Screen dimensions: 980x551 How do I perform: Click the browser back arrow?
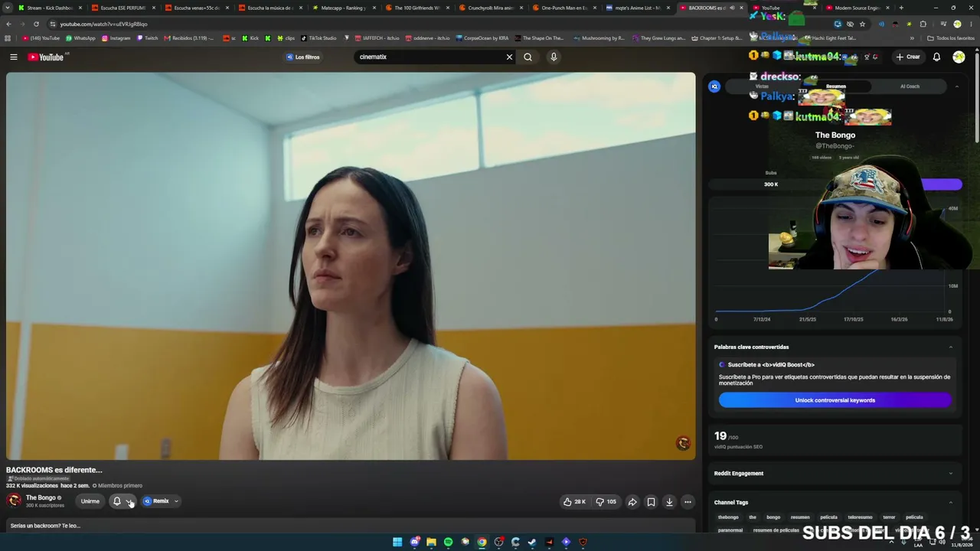(x=8, y=24)
